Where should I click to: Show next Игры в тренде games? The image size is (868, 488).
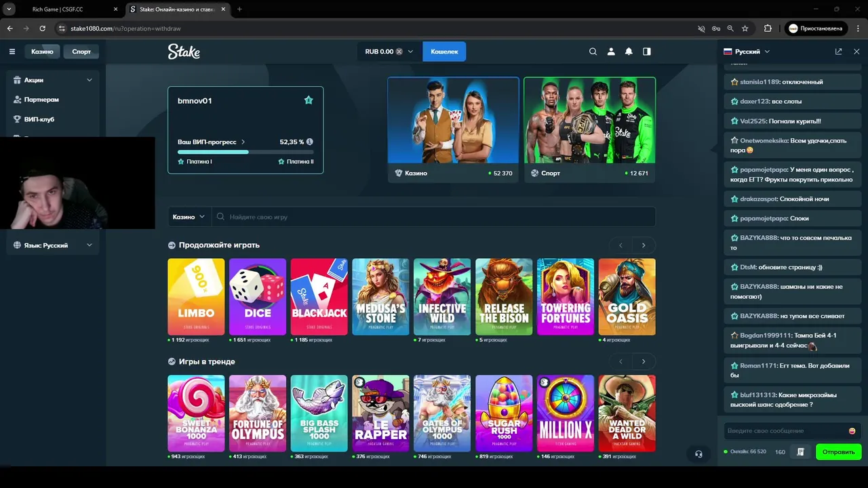pyautogui.click(x=644, y=362)
